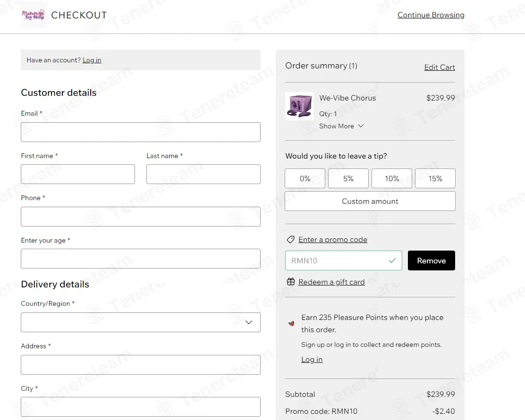Viewport: 525px width, 420px height.
Task: Click the We-Vibe Chorus product name
Action: 347,98
